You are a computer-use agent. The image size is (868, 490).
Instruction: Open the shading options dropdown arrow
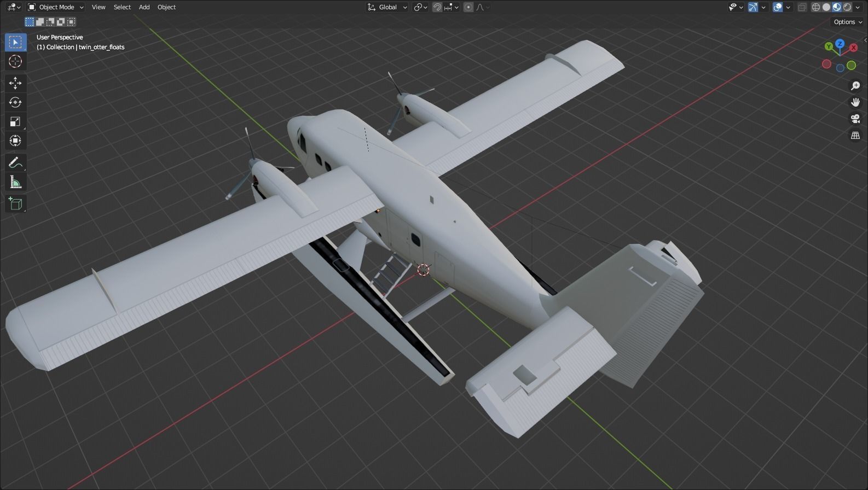point(858,7)
